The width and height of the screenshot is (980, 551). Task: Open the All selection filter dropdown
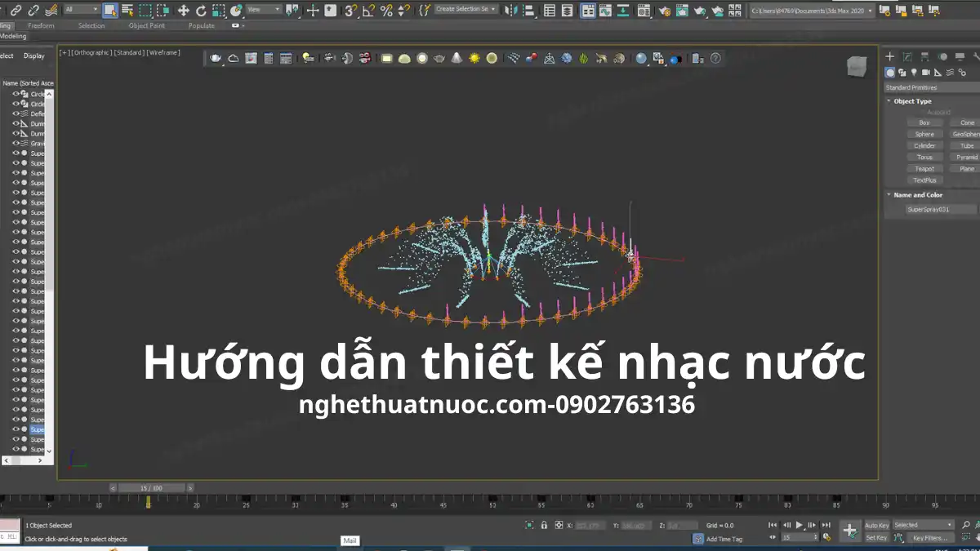(81, 10)
